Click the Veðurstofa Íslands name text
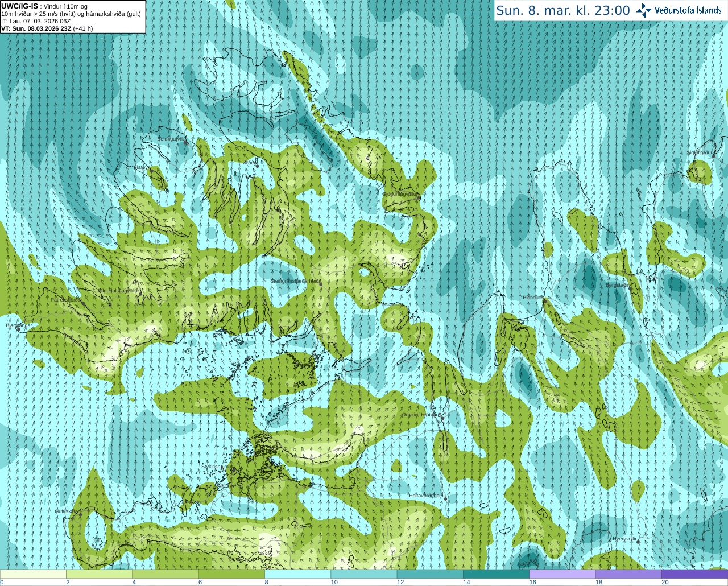 688,10
